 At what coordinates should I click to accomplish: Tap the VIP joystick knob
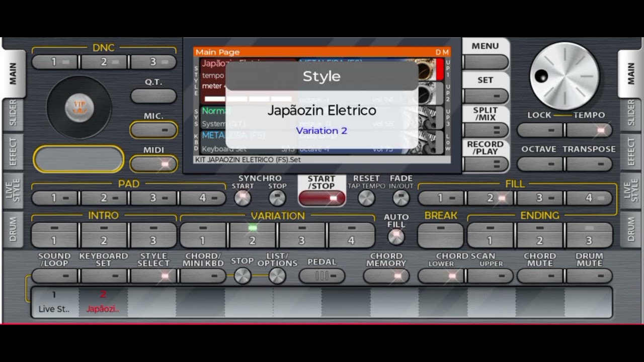(x=79, y=107)
